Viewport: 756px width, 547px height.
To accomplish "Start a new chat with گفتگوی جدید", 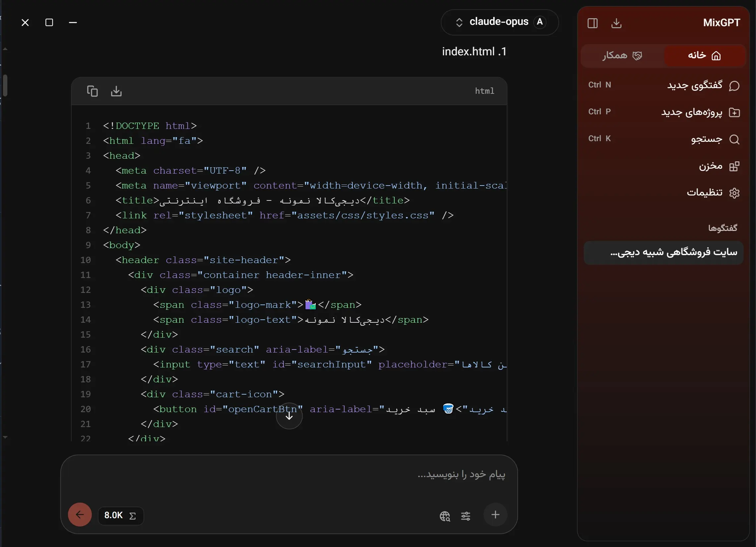I will (663, 85).
